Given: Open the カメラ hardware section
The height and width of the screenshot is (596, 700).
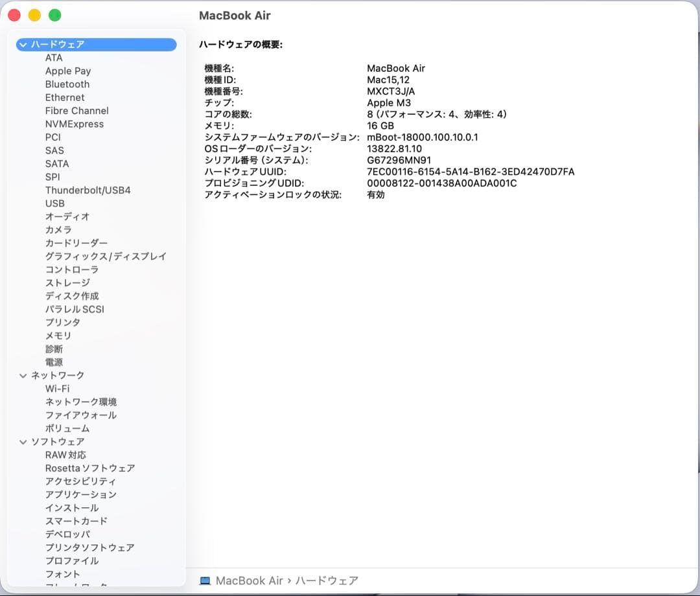Looking at the screenshot, I should pos(58,230).
